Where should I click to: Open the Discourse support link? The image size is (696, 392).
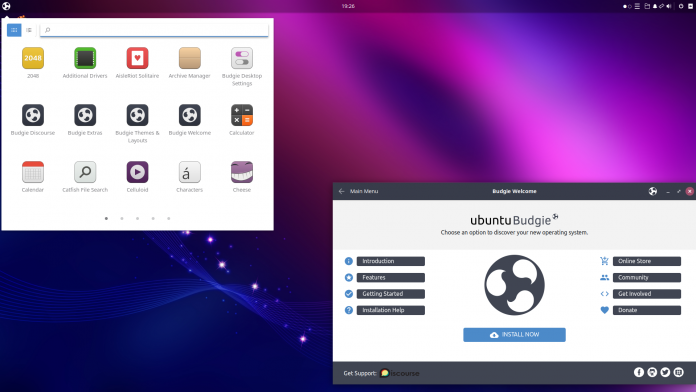tap(399, 373)
